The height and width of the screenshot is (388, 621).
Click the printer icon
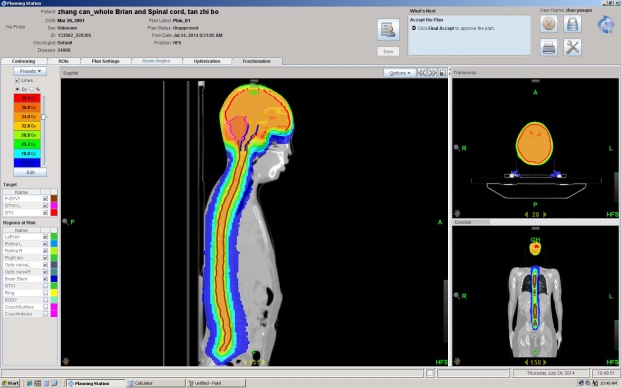[x=549, y=48]
